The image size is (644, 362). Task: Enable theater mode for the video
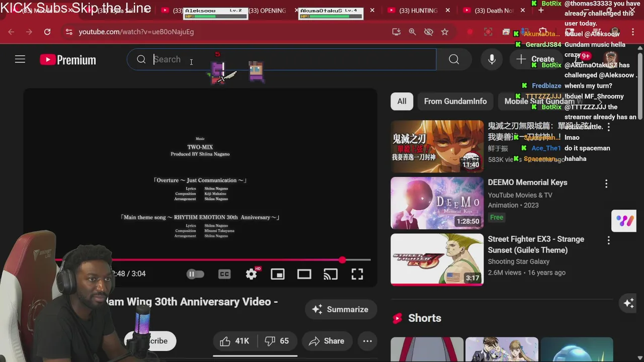click(x=304, y=274)
